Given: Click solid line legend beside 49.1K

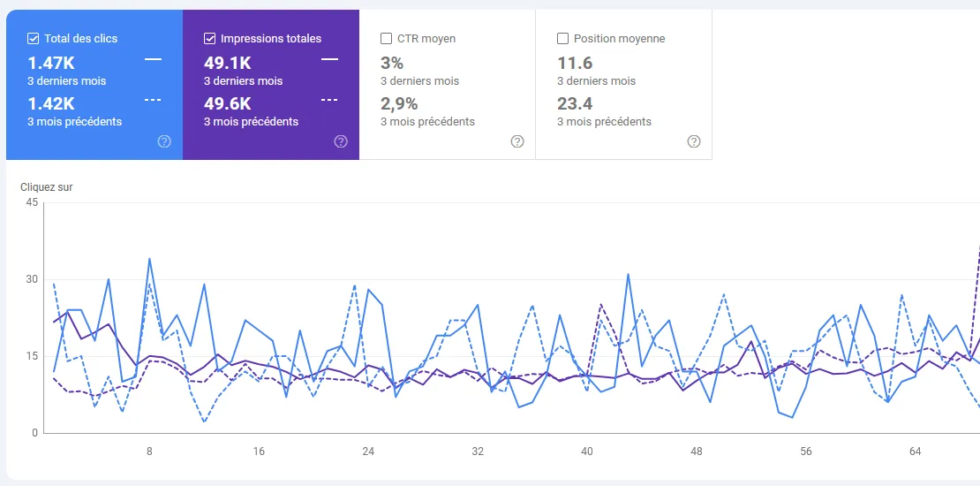Looking at the screenshot, I should point(329,59).
